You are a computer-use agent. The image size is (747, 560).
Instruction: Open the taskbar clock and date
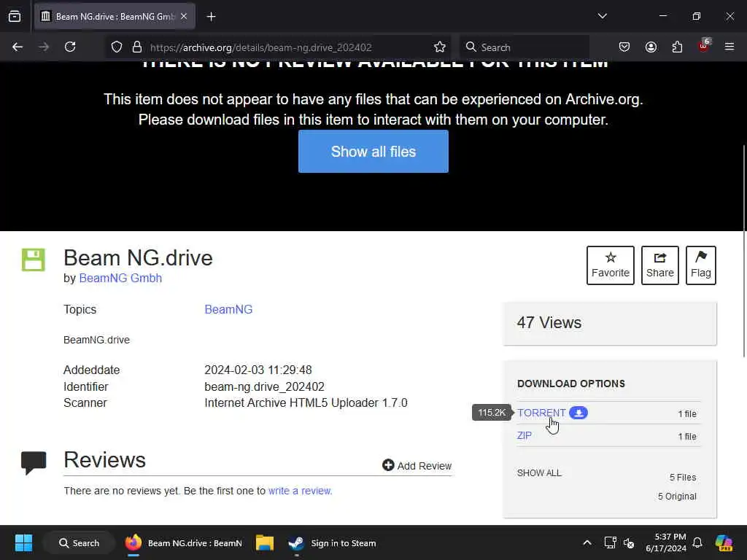tap(665, 542)
